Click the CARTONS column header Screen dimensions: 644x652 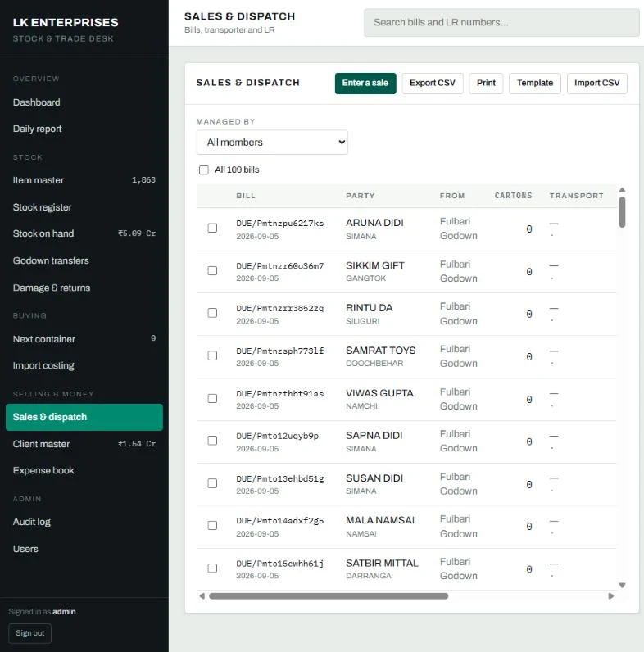(514, 196)
